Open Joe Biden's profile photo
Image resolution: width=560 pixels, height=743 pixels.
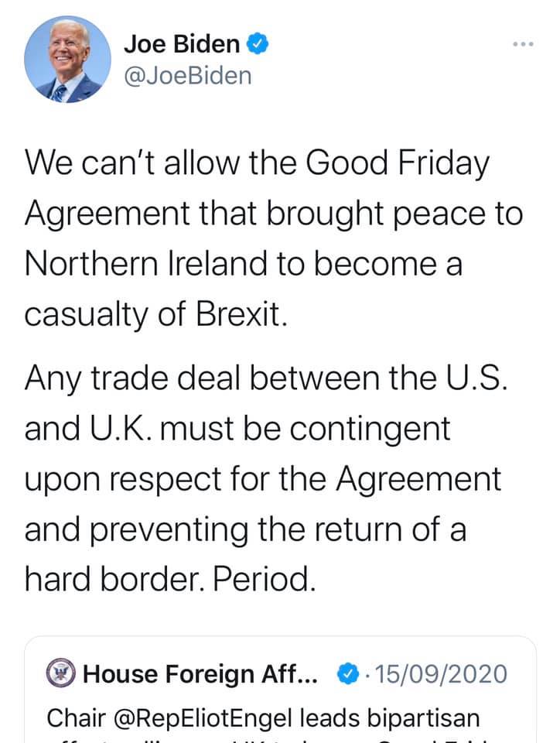[x=67, y=60]
